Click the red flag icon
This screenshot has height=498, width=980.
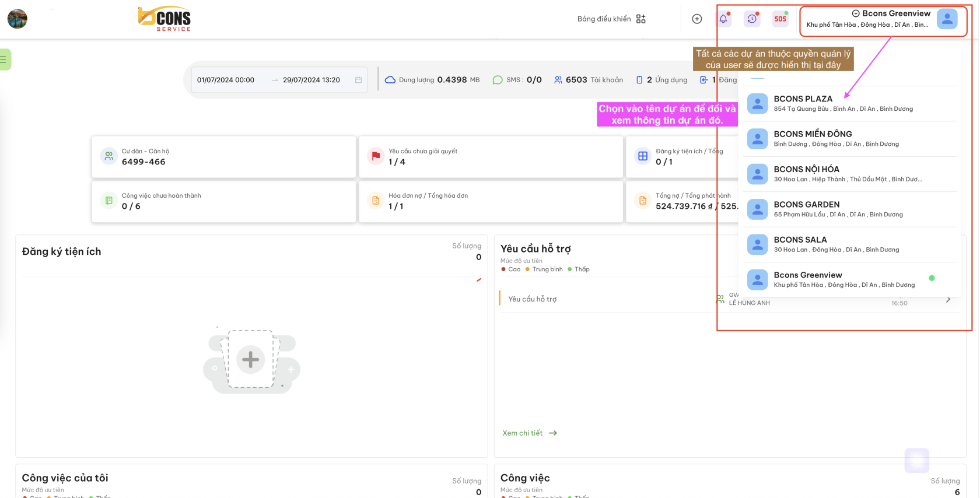click(376, 156)
